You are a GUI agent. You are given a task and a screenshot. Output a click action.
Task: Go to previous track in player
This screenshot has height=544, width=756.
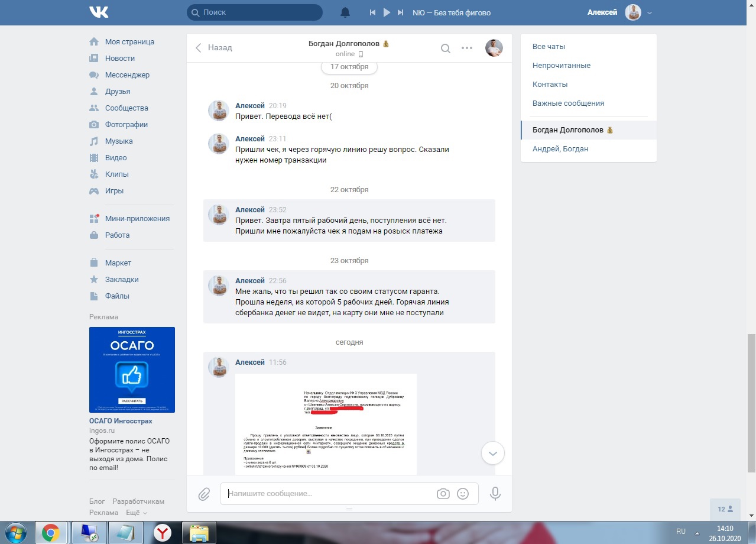[x=372, y=12]
